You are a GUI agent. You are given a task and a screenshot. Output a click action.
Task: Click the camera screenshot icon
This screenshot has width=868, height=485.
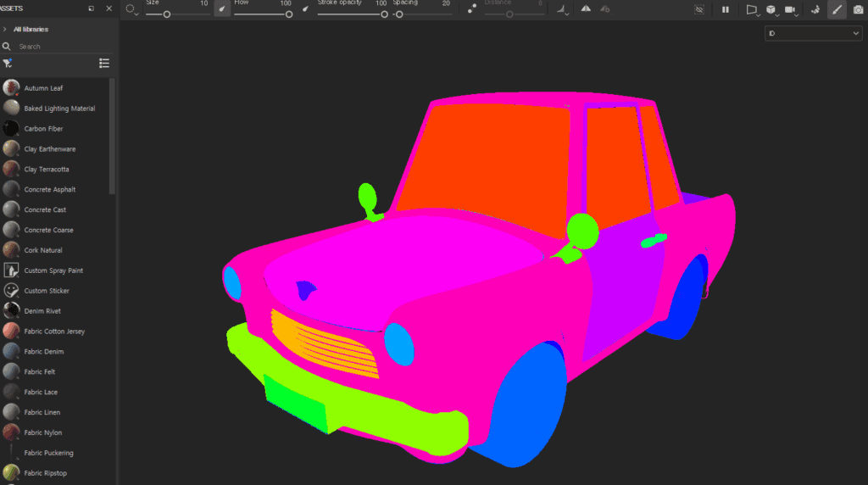click(858, 9)
